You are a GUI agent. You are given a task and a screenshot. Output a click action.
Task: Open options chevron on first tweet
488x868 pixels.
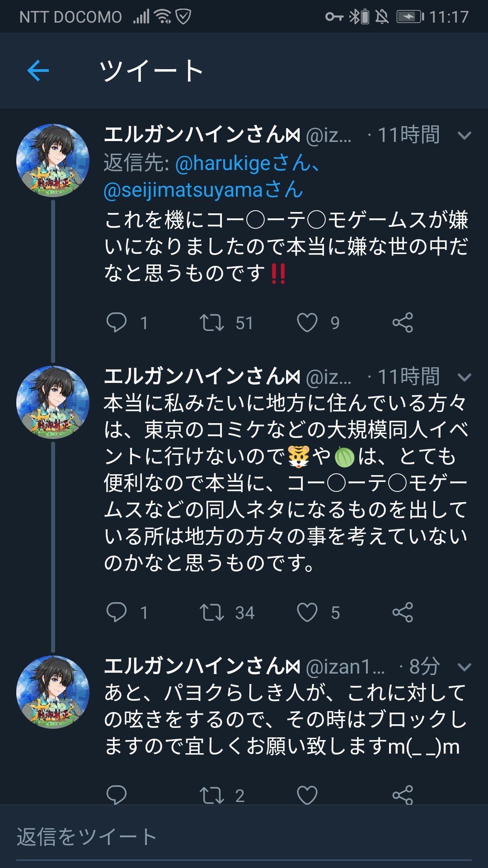tap(464, 135)
